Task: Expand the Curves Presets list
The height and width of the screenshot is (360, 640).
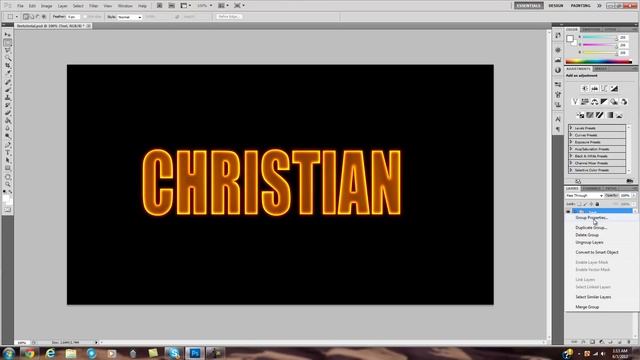Action: [571, 135]
